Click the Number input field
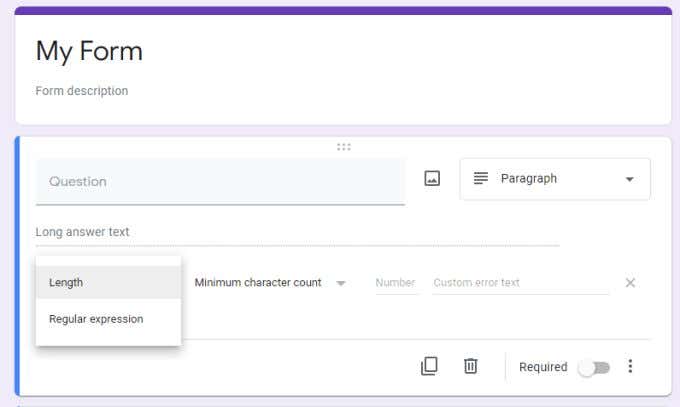 pos(396,283)
